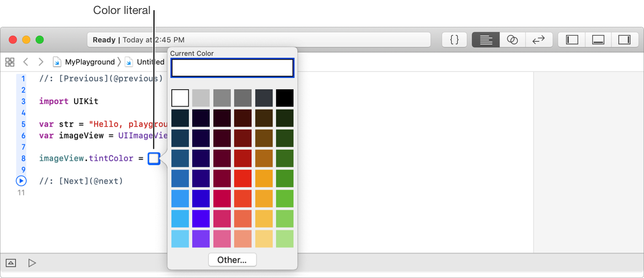Click the Current Color preview well
The height and width of the screenshot is (278, 644).
click(x=232, y=68)
